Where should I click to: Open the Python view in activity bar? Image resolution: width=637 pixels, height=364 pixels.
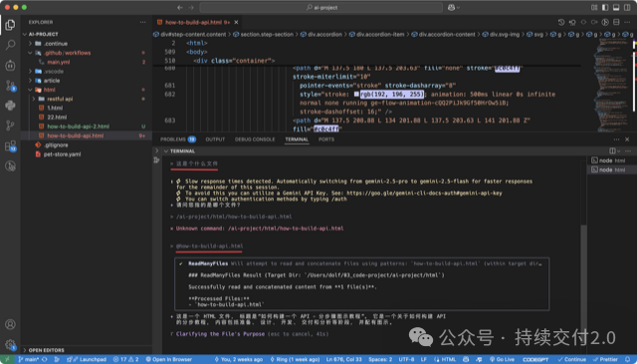tap(10, 105)
